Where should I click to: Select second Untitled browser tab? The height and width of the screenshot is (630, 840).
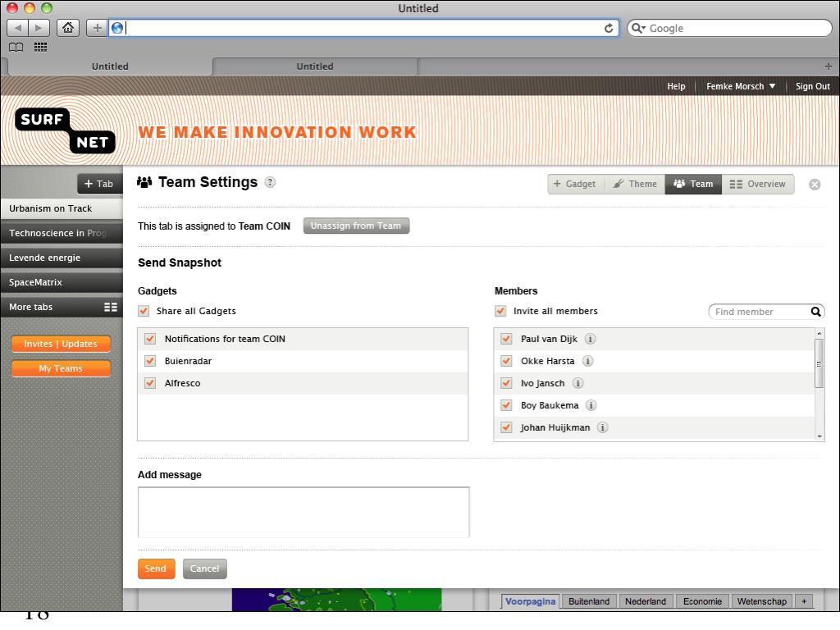315,66
